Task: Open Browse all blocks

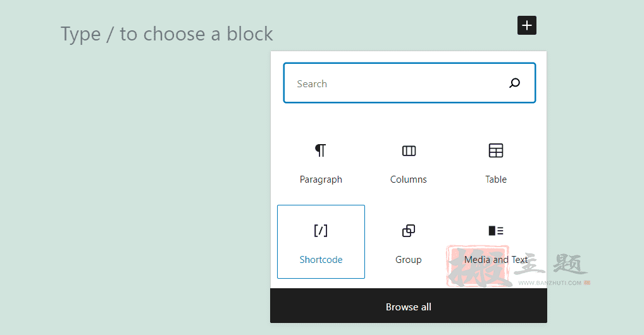Action: tap(409, 307)
